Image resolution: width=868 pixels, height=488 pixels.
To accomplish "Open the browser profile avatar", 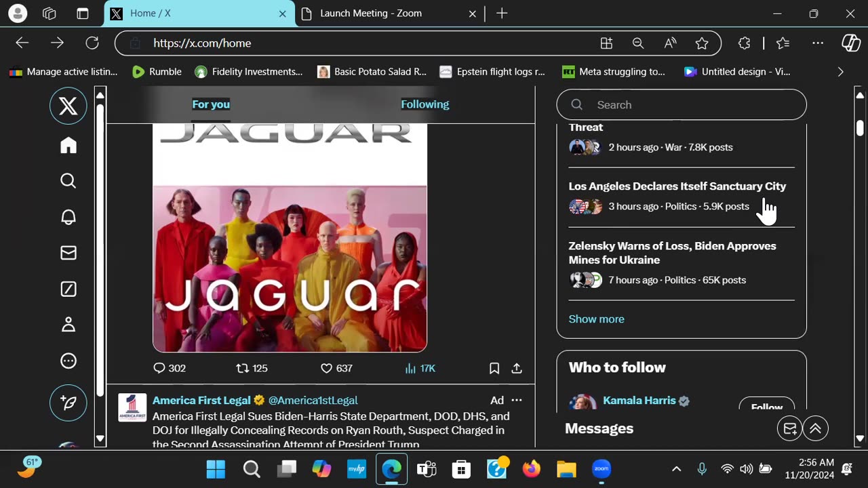I will [18, 13].
